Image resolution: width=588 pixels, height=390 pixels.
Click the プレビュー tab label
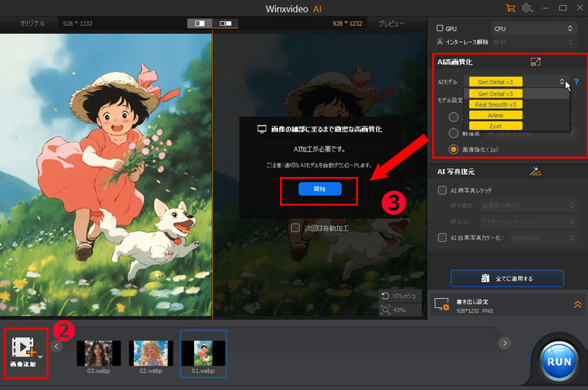click(x=391, y=24)
